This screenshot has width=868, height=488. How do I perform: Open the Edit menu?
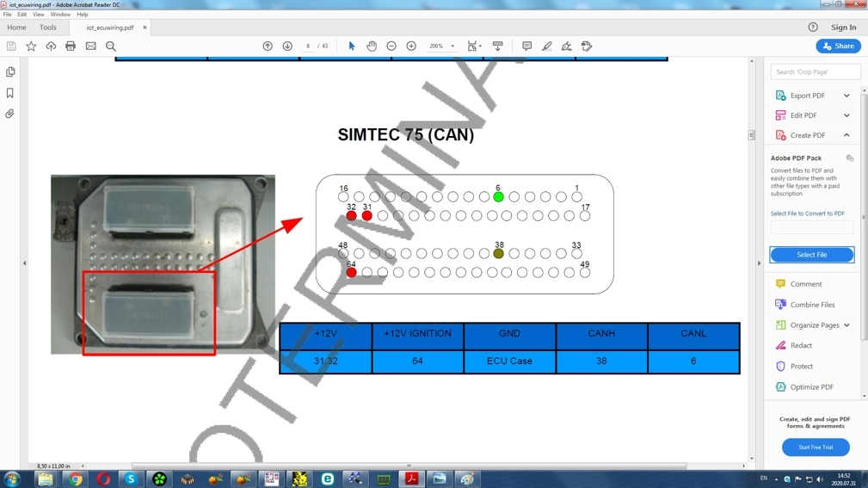click(22, 15)
